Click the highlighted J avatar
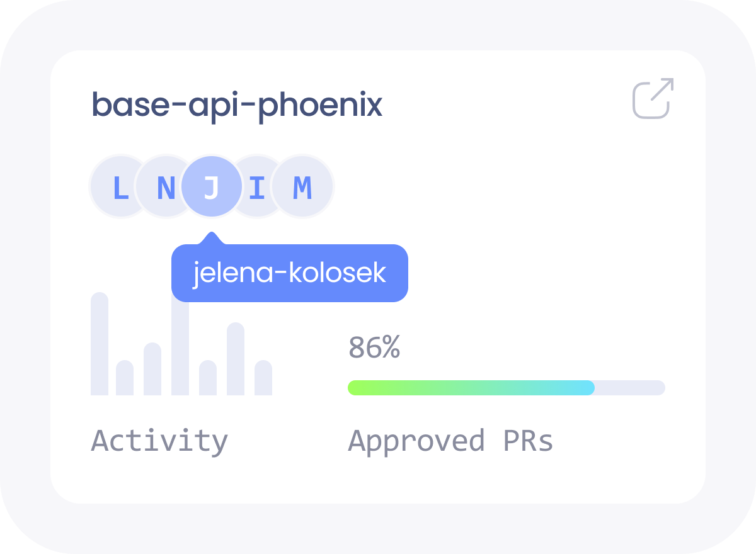Viewport: 756px width, 554px height. [x=212, y=188]
